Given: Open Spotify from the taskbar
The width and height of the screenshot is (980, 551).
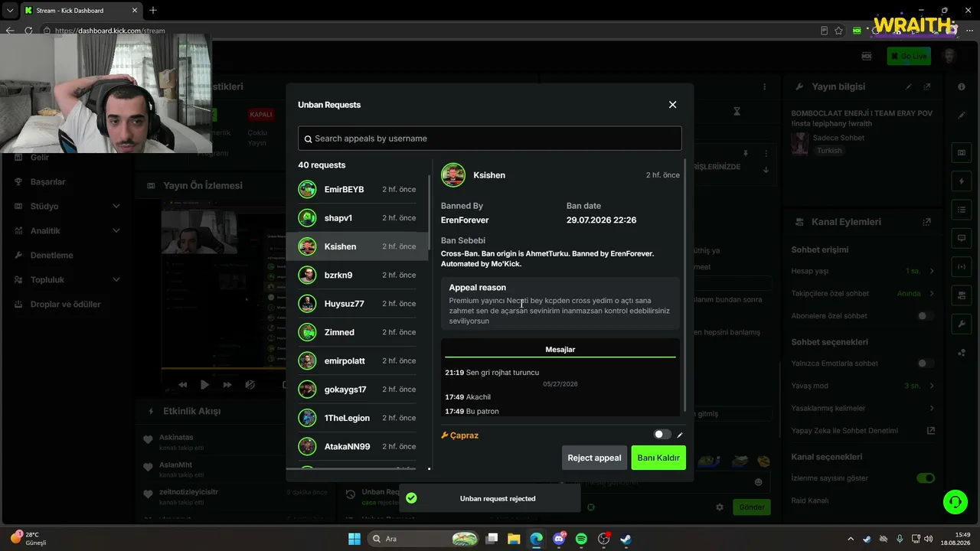Looking at the screenshot, I should 581,539.
